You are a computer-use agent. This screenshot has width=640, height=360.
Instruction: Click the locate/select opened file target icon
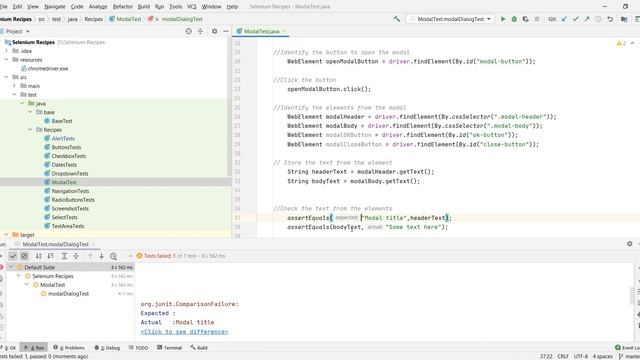[x=189, y=31]
